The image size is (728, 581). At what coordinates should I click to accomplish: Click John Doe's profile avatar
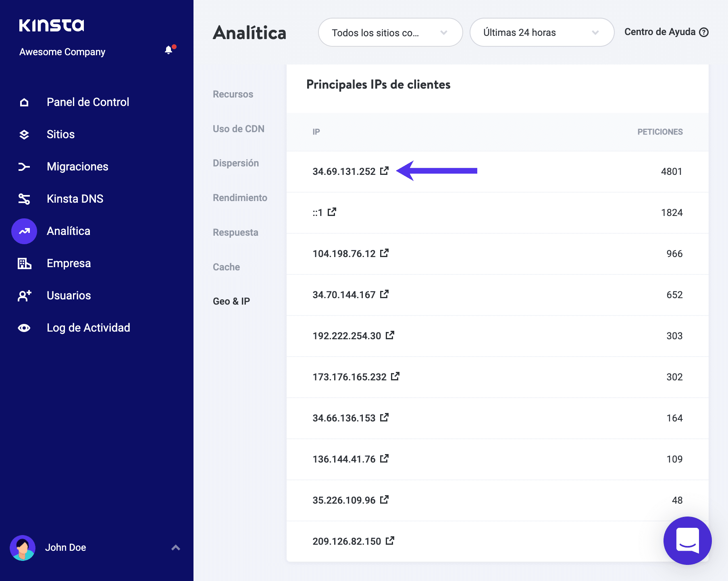click(x=23, y=548)
